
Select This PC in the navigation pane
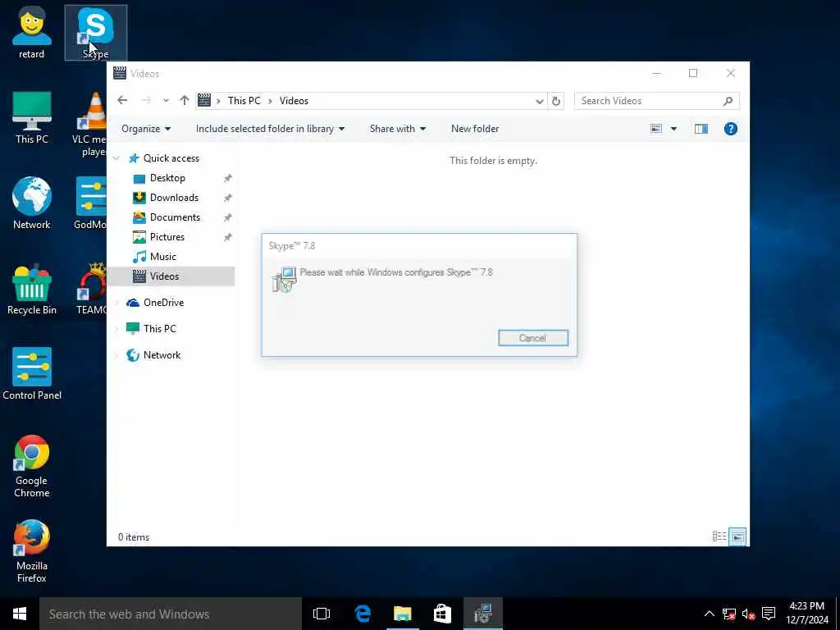pyautogui.click(x=159, y=329)
